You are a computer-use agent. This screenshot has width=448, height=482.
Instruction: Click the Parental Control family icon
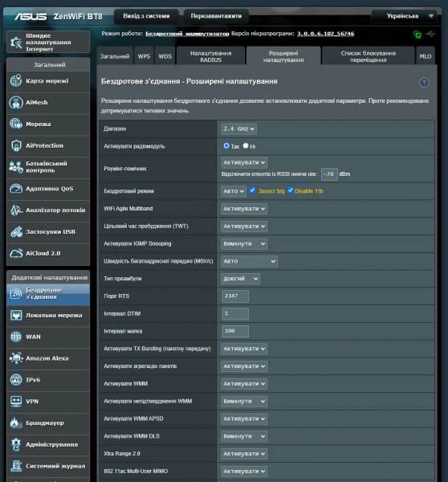[x=16, y=167]
